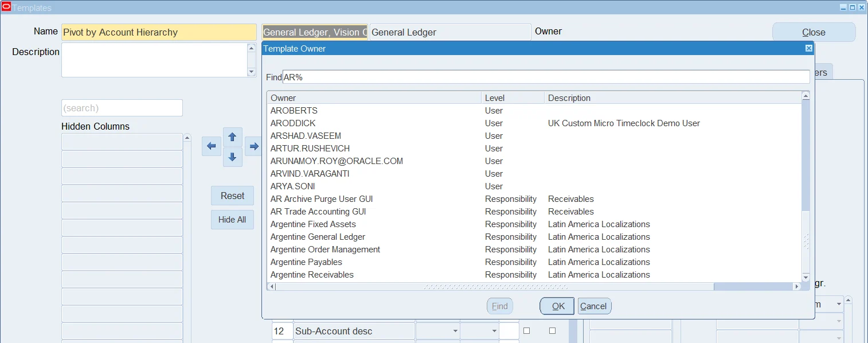Click left arrow of owner list horizontal scrollbar
The image size is (868, 343).
point(271,286)
